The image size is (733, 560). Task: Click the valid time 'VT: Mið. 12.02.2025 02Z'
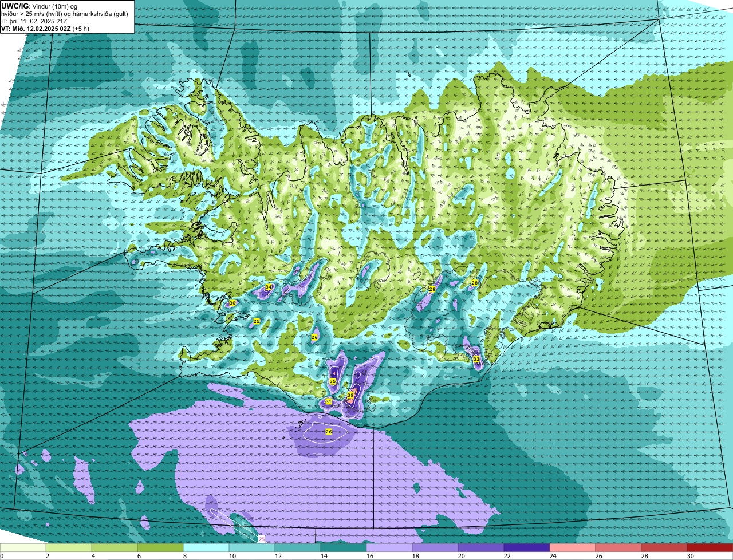[x=36, y=29]
